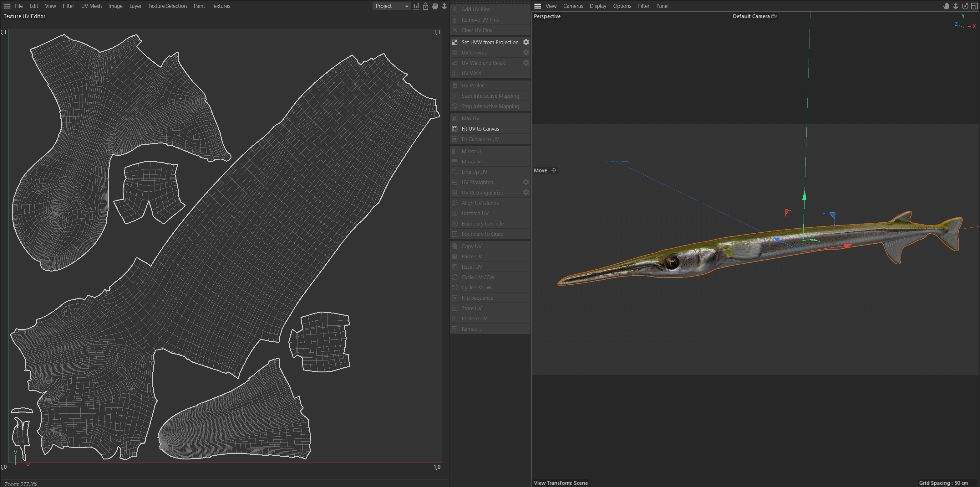Toggle the UV editor lock icon

pyautogui.click(x=425, y=6)
